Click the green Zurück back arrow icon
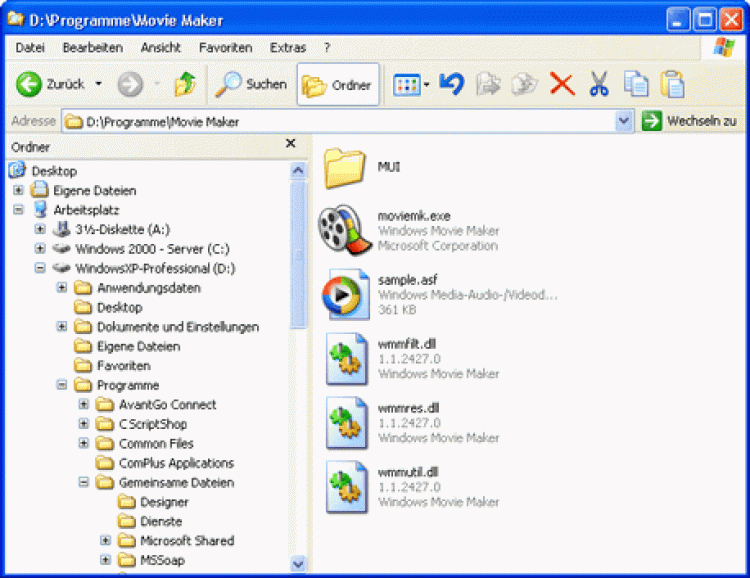 (x=29, y=85)
